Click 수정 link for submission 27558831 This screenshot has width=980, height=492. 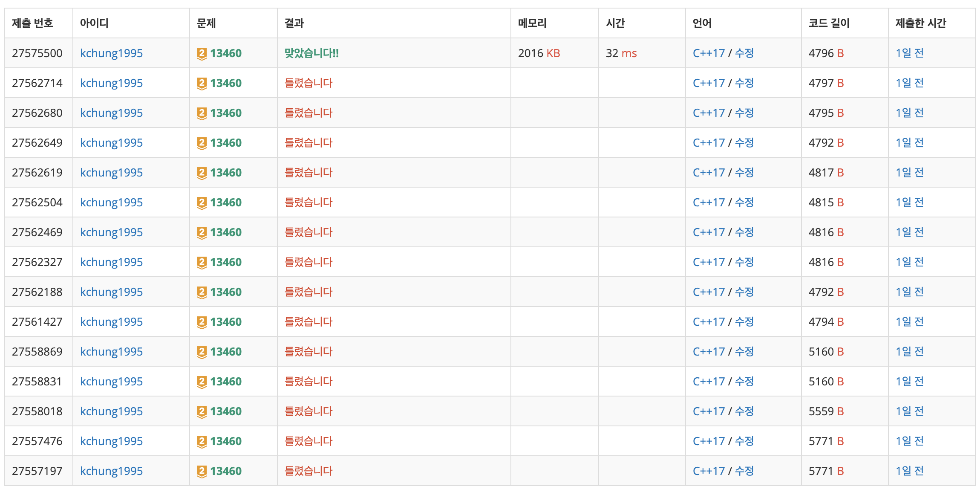click(x=744, y=382)
